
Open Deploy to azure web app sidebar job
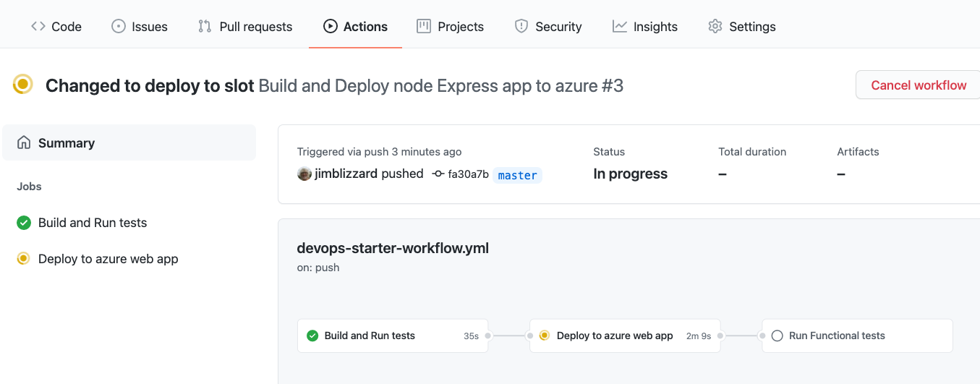click(x=108, y=259)
